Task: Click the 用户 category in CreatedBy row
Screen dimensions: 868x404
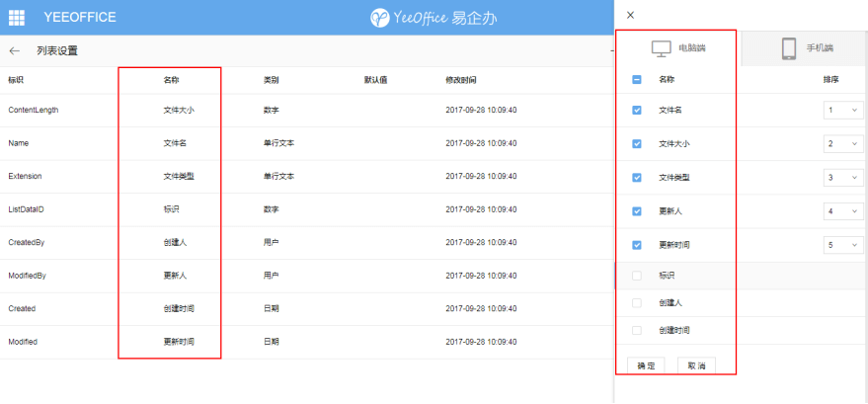Action: pos(271,242)
